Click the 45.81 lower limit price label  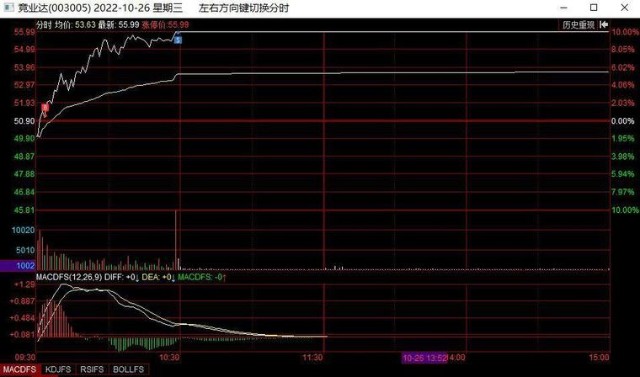pyautogui.click(x=24, y=210)
